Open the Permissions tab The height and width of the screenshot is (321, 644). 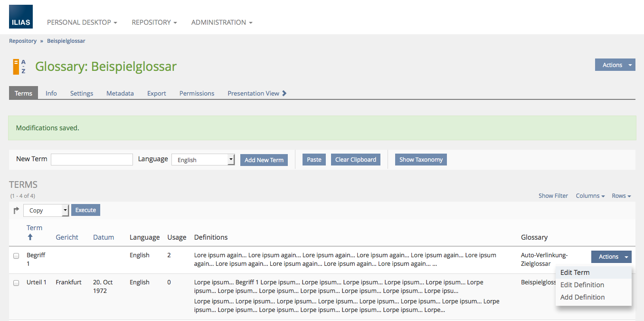[197, 93]
